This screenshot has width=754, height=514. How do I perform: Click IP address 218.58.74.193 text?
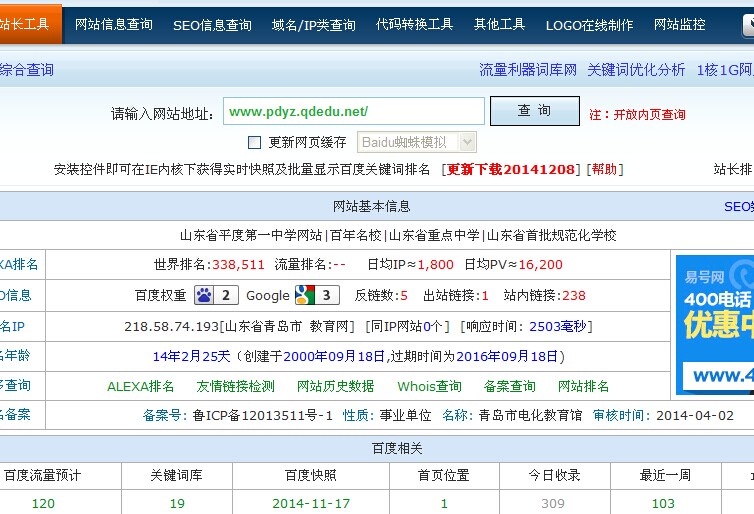point(171,327)
